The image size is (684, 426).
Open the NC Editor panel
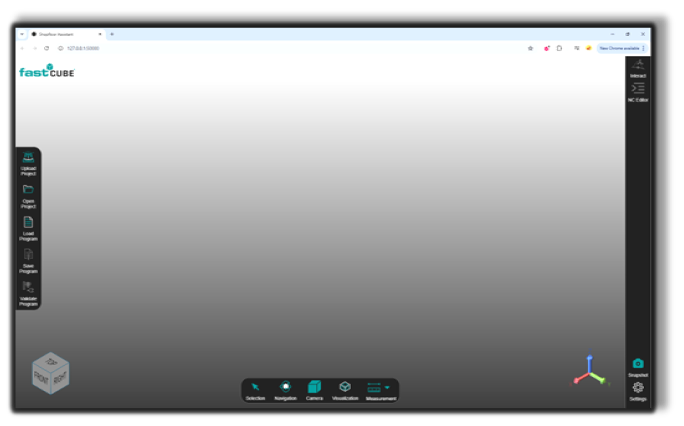point(638,90)
